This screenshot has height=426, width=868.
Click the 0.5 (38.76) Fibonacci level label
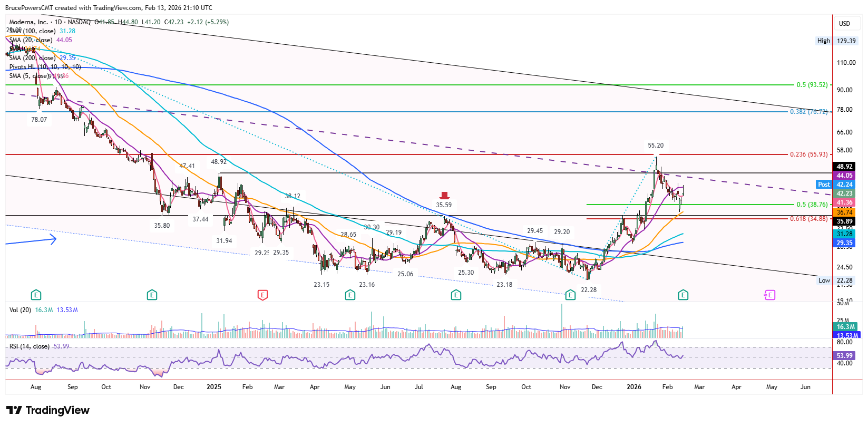(x=812, y=205)
